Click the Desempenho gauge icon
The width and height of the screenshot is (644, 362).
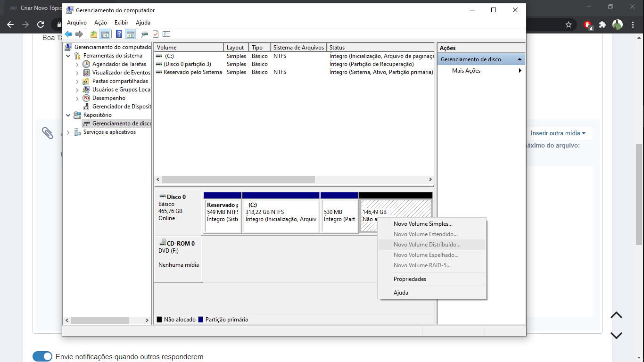(x=86, y=98)
